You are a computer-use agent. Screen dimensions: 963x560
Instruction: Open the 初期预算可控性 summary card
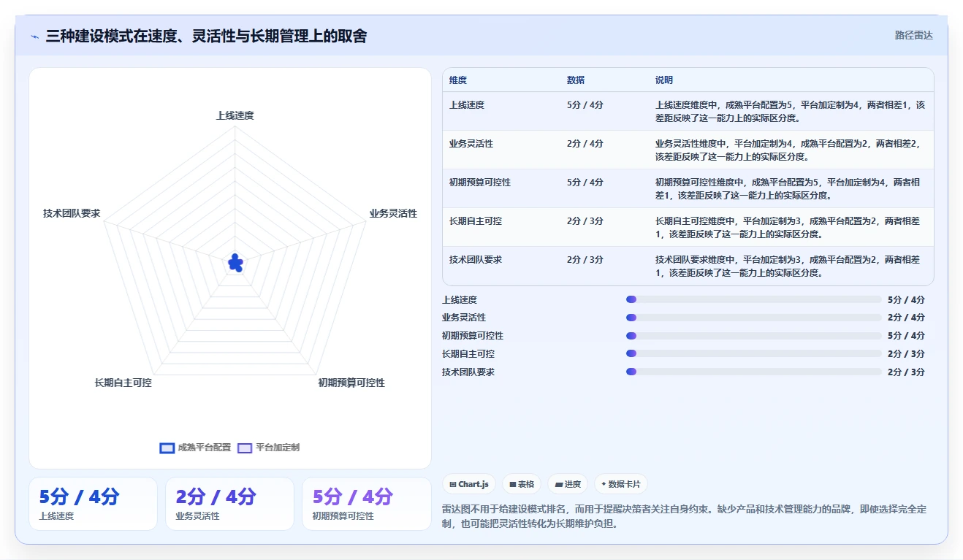coord(367,504)
